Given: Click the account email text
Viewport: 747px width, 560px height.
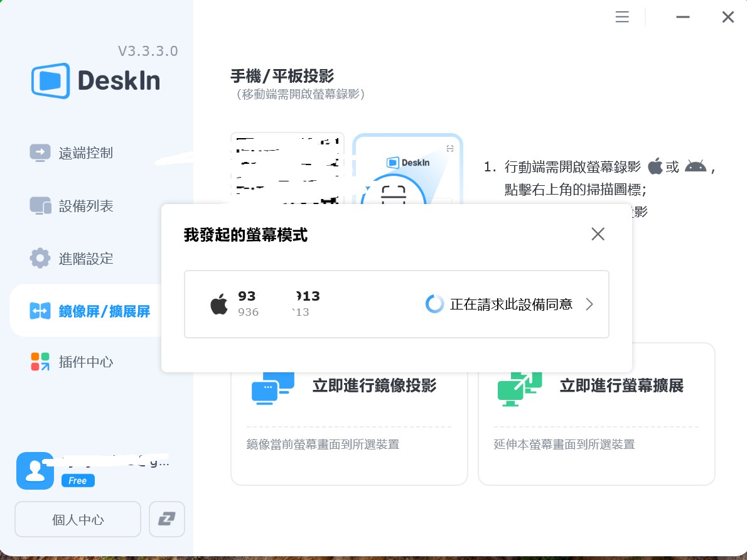Looking at the screenshot, I should [115, 461].
